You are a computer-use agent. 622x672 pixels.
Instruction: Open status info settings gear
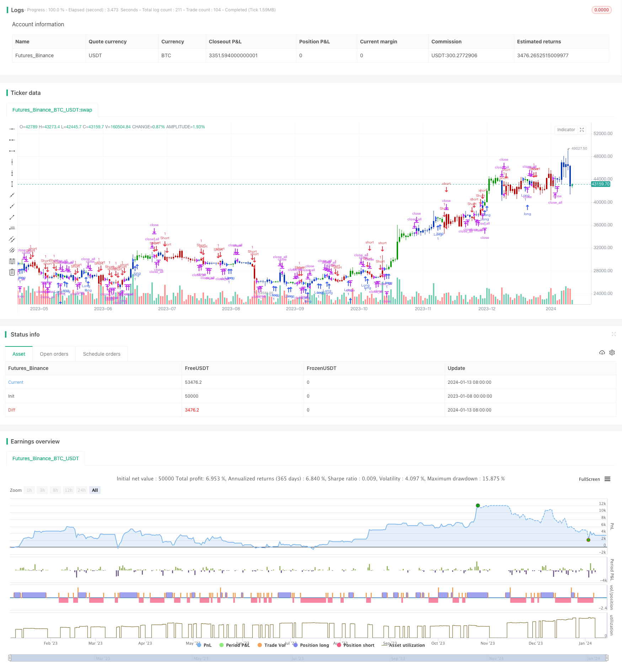pyautogui.click(x=612, y=353)
